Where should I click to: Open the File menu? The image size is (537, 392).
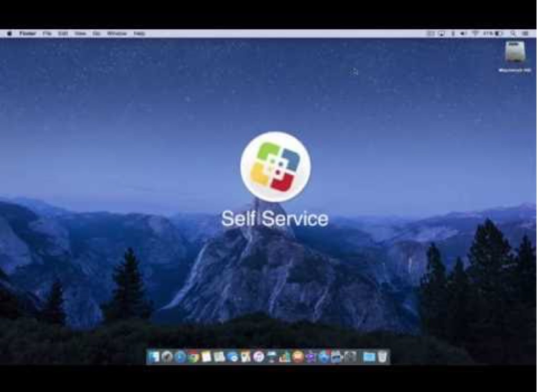point(47,34)
